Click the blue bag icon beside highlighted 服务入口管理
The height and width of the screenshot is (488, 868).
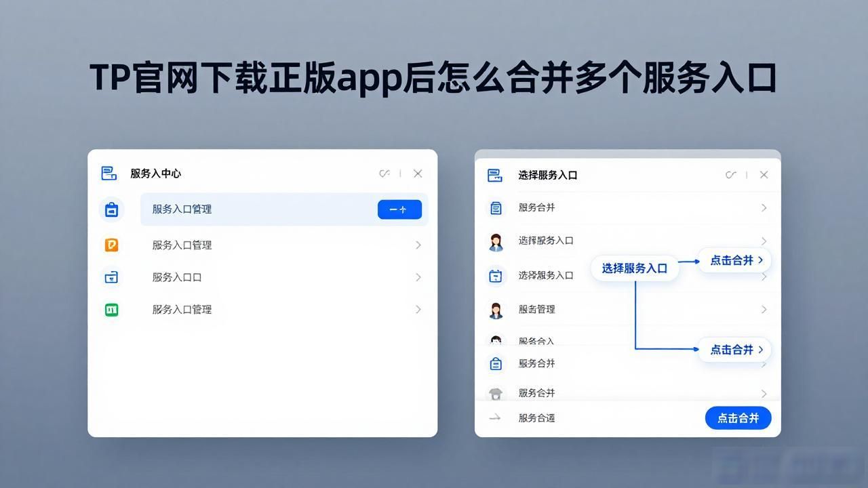111,209
